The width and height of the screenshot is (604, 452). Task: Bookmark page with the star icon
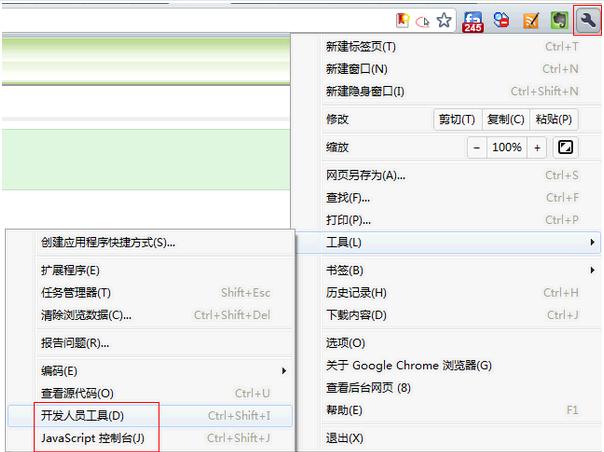point(444,20)
